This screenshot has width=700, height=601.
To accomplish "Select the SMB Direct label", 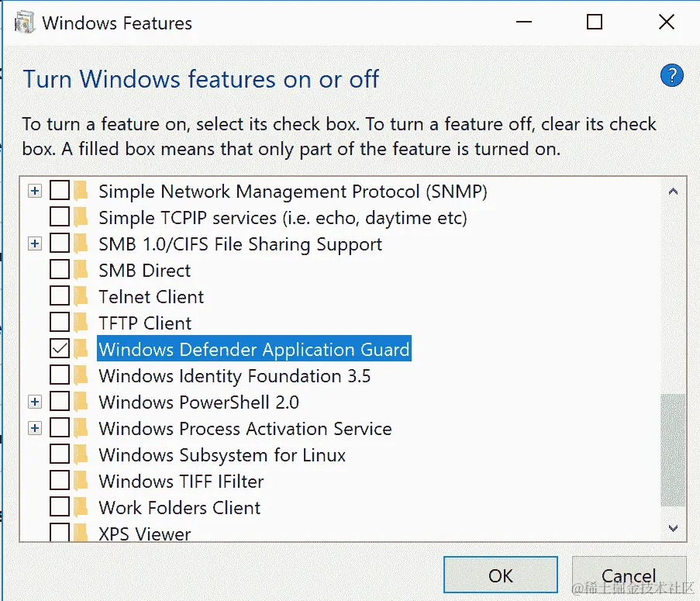I will pos(144,271).
